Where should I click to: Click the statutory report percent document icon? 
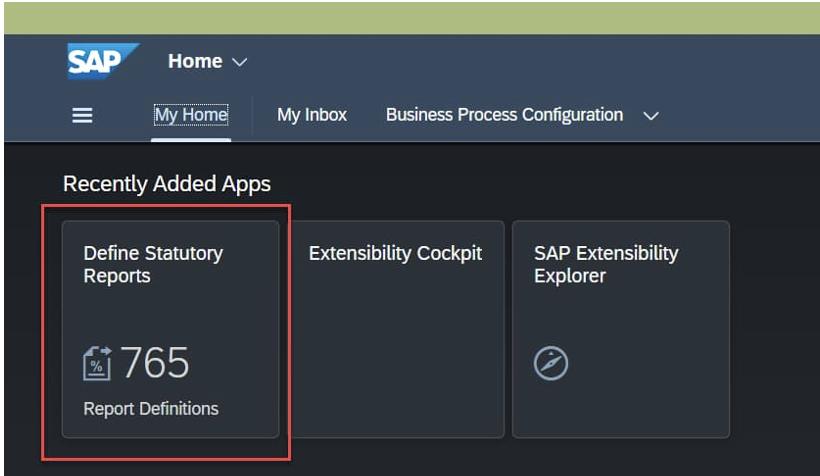pyautogui.click(x=97, y=363)
